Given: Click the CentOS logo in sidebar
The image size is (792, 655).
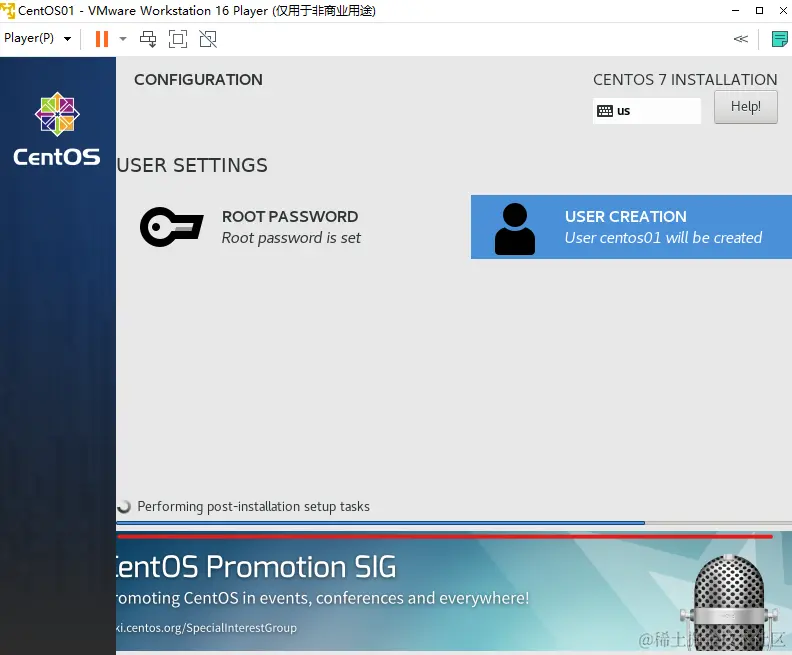Looking at the screenshot, I should click(x=57, y=129).
